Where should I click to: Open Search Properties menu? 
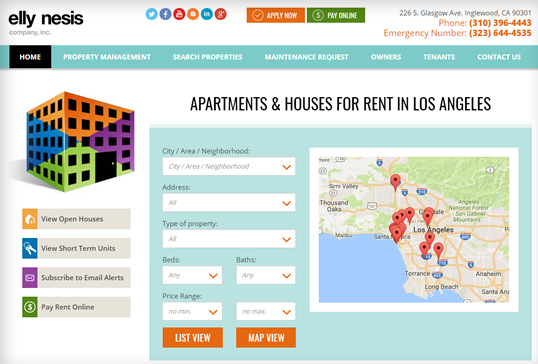pos(208,57)
